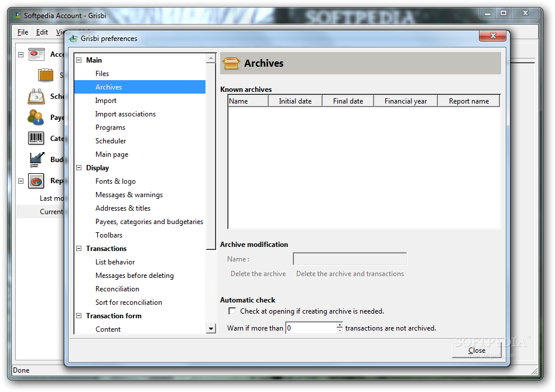555x392 pixels.
Task: Close preferences dialog with red X
Action: [493, 35]
